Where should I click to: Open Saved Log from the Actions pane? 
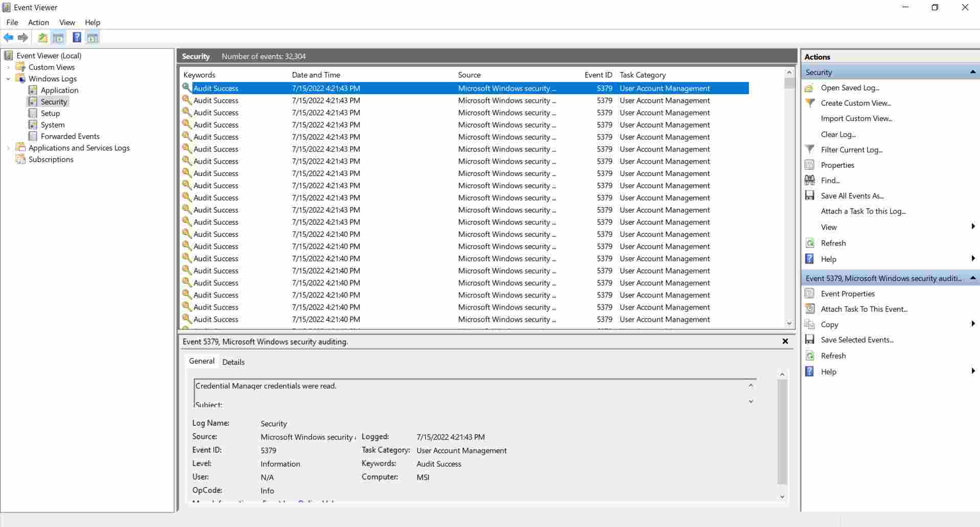coord(850,87)
